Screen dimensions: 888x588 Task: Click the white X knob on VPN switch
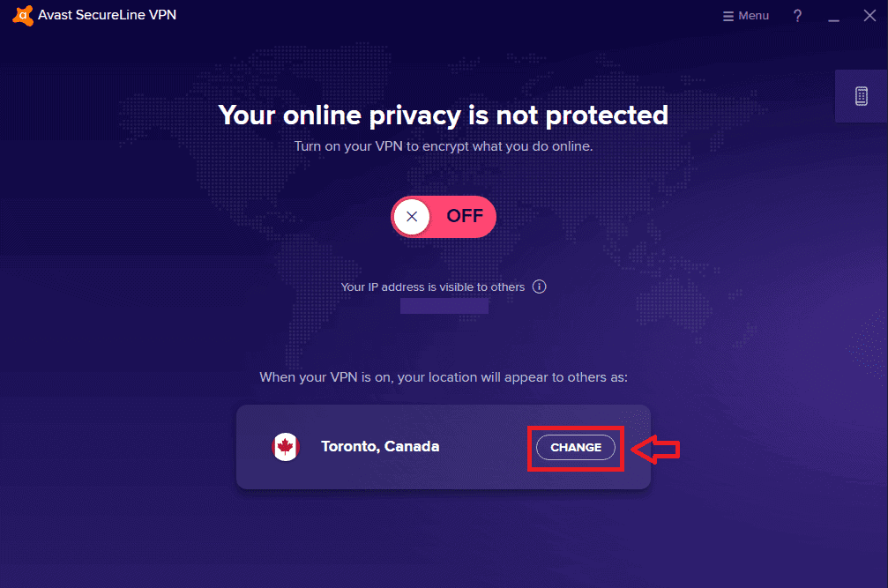(x=412, y=216)
